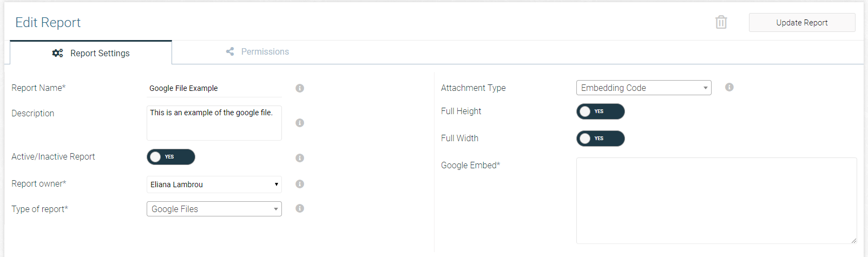Click the share icon on Permissions tab
Screen dimensions: 868x257
tap(230, 51)
